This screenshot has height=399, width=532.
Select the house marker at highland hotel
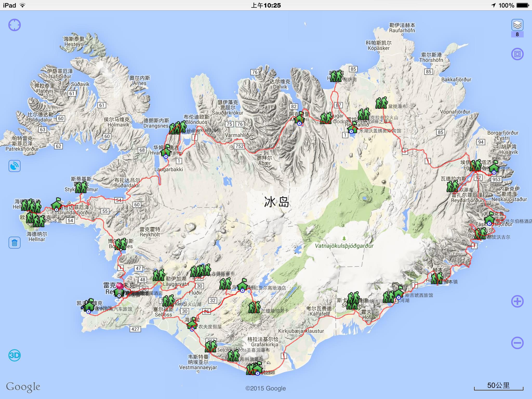click(242, 285)
